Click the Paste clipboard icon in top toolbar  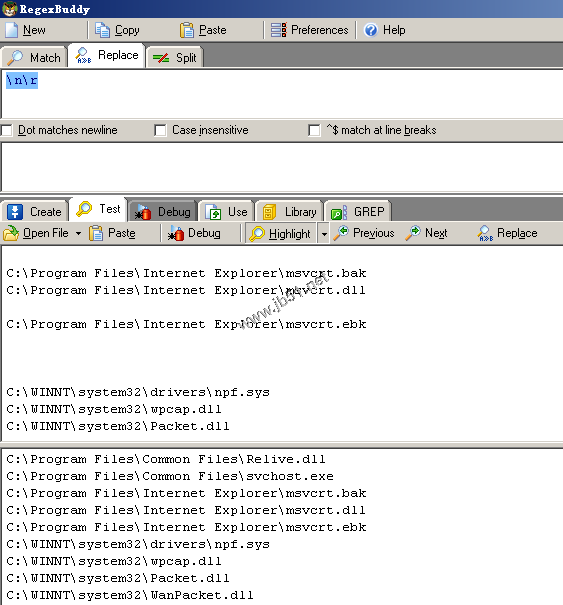point(187,30)
